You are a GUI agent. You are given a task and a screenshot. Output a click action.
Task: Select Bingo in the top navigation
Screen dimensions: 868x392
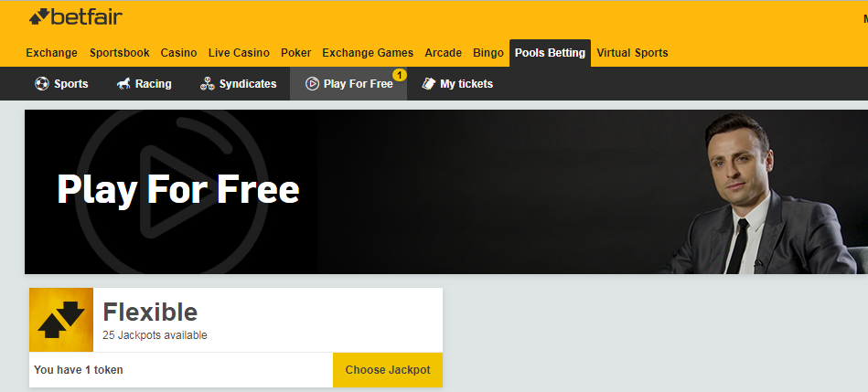tap(488, 53)
